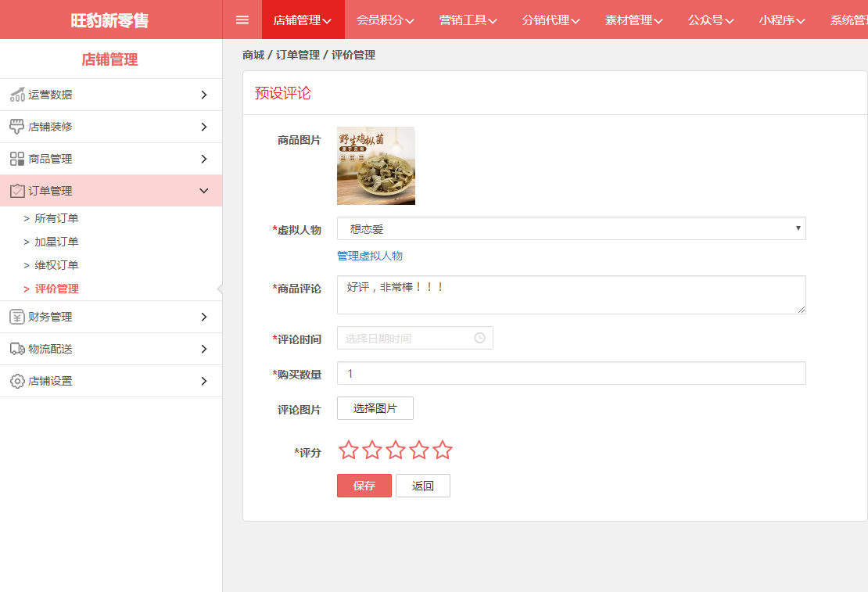This screenshot has width=868, height=592.
Task: Open 所有订单 in sidebar
Action: (56, 218)
